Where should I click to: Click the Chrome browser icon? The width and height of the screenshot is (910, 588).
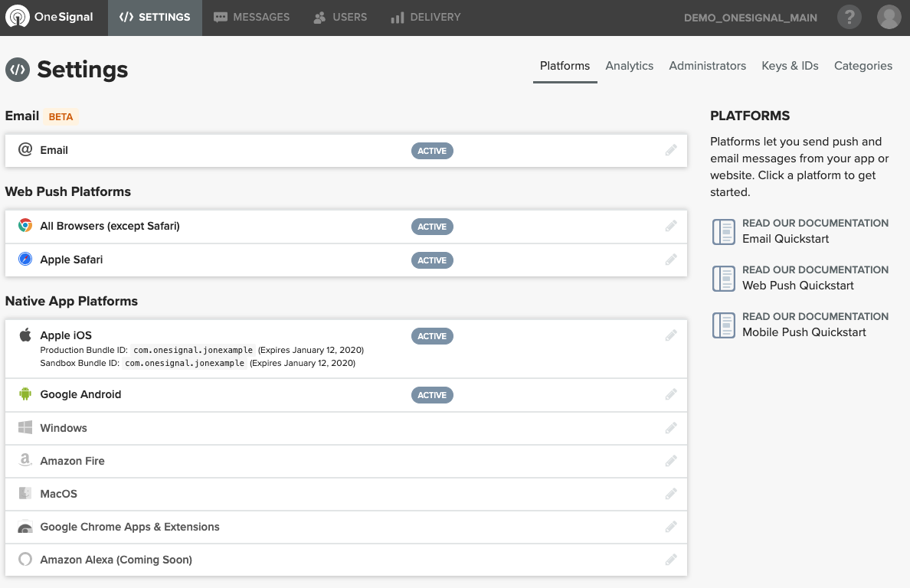[25, 226]
